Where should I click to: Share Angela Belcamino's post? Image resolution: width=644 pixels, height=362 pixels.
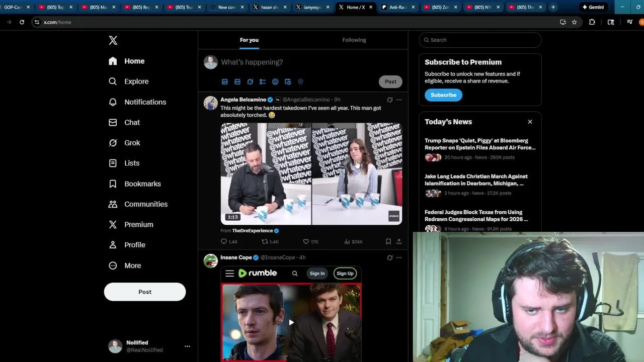point(399,242)
